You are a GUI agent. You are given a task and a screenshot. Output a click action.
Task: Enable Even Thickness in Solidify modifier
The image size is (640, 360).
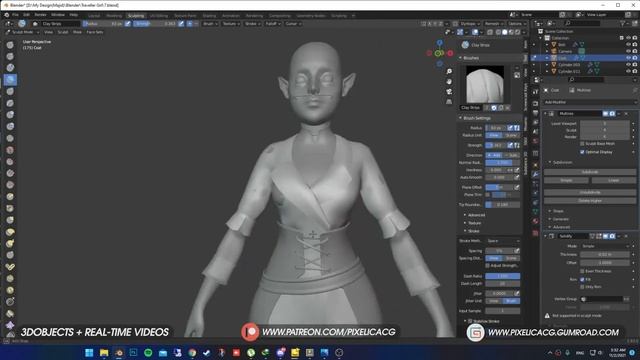(x=582, y=271)
